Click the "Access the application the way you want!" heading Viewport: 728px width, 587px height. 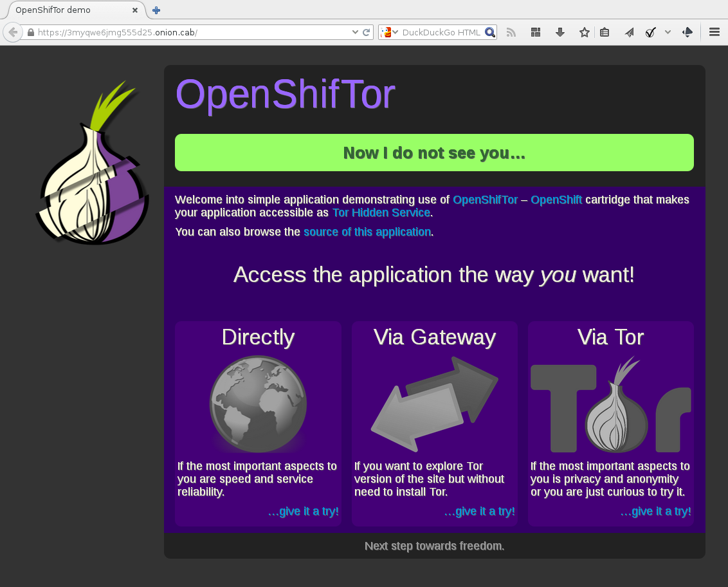click(433, 275)
